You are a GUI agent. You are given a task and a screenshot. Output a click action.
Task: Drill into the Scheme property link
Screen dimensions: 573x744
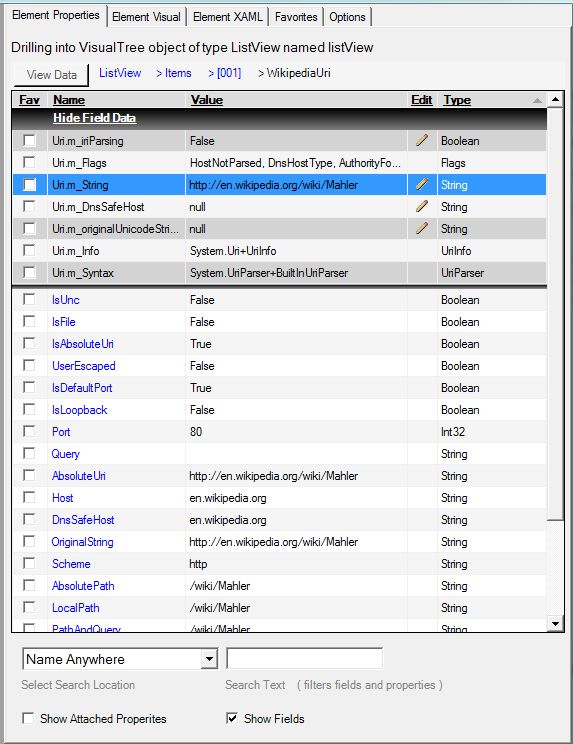click(x=71, y=564)
